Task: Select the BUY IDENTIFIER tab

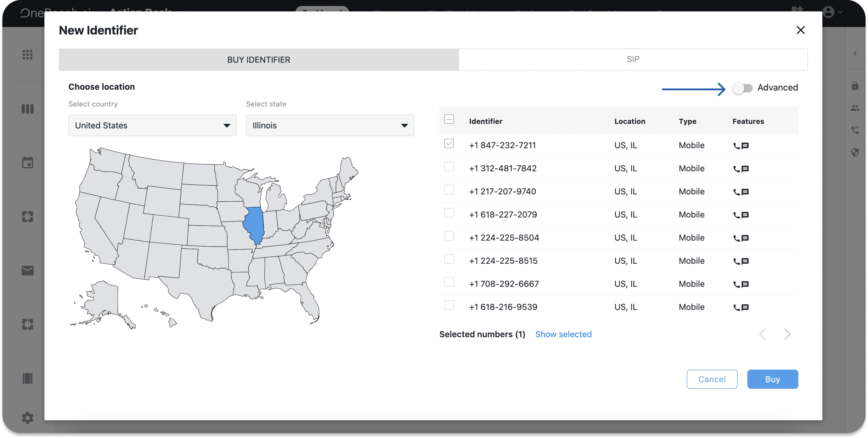Action: [x=258, y=60]
